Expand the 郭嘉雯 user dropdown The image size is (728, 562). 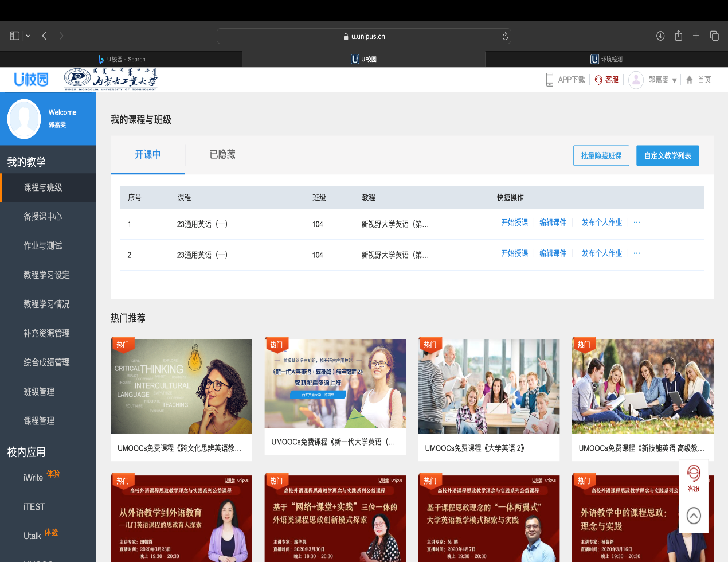point(674,80)
